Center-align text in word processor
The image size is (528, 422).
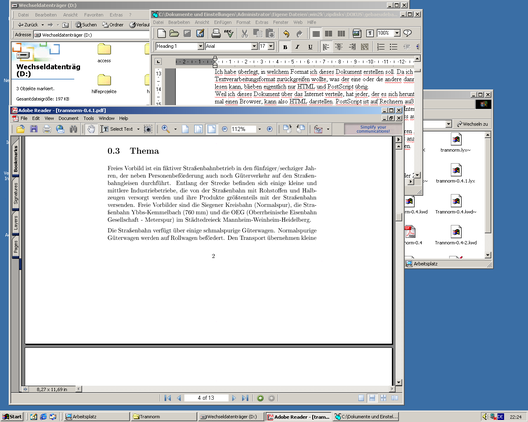click(x=339, y=47)
